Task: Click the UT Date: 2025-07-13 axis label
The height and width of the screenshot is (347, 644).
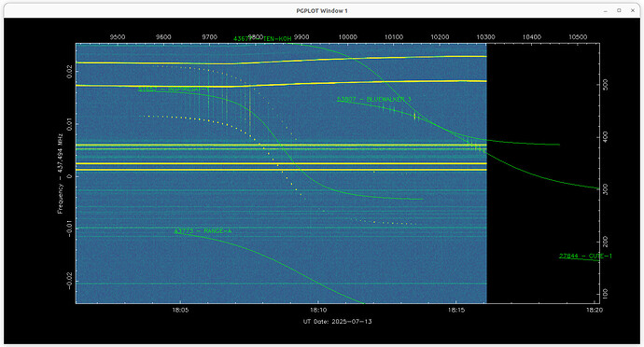Action: [338, 322]
